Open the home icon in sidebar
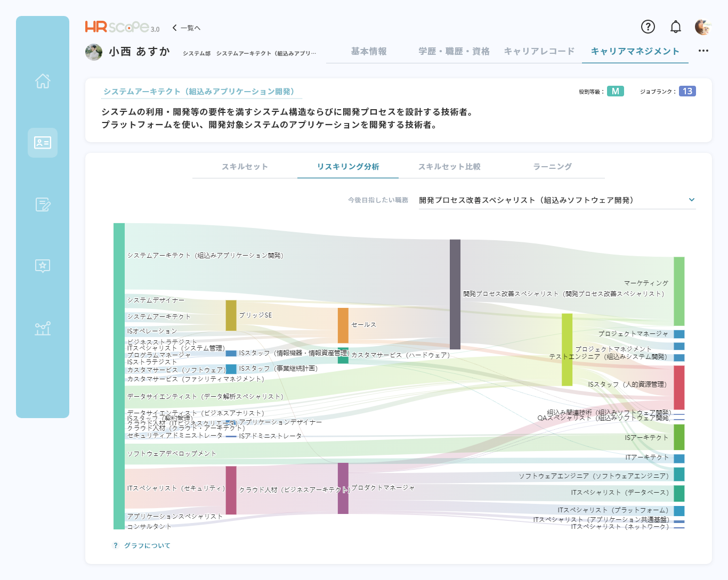Screen dimensions: 728x580 (x=43, y=81)
